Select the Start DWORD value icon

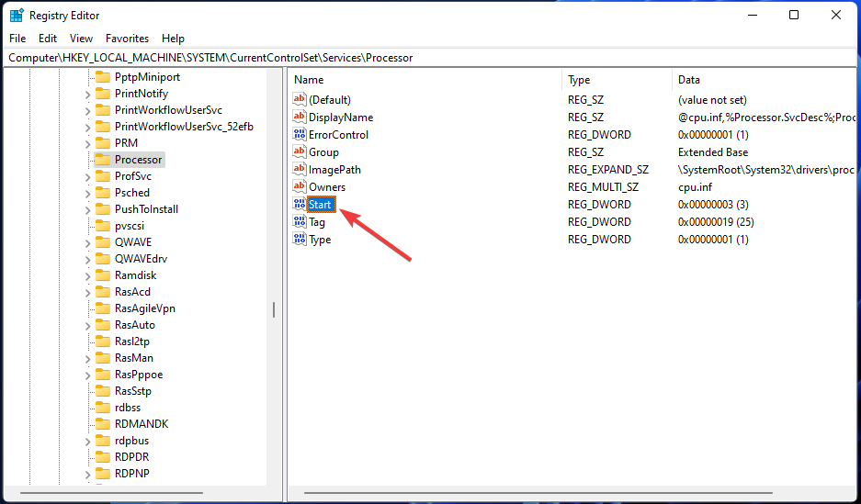[x=300, y=205]
